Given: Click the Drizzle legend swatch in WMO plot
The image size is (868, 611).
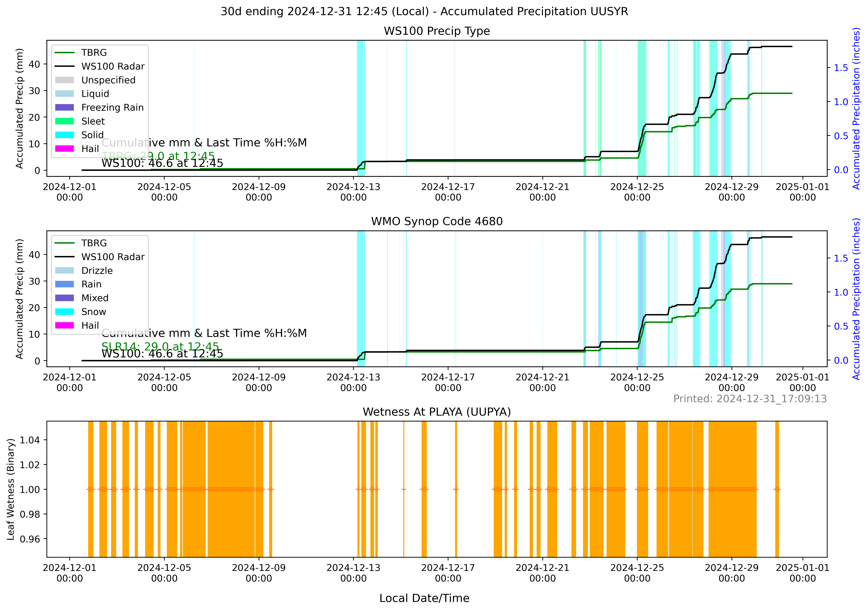Looking at the screenshot, I should (64, 271).
